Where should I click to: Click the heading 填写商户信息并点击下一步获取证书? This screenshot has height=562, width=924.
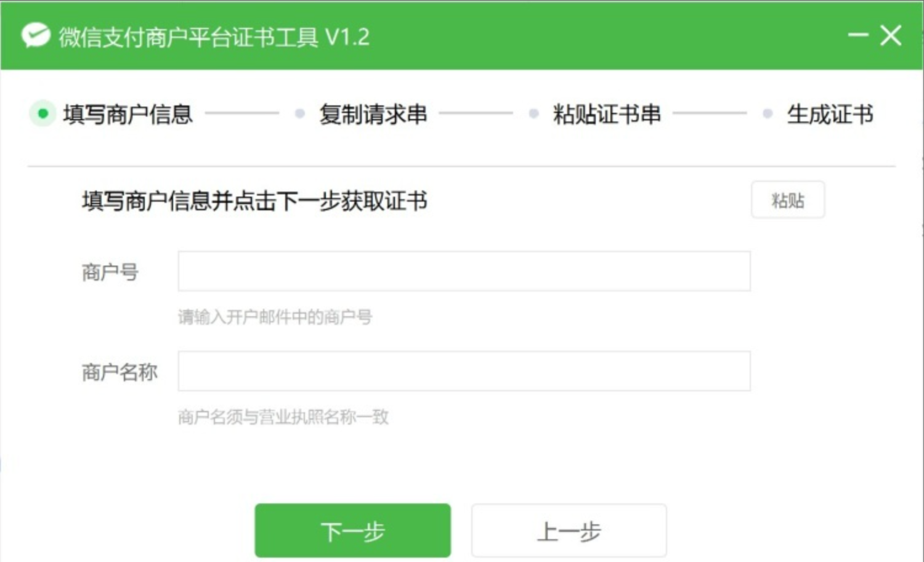(255, 201)
